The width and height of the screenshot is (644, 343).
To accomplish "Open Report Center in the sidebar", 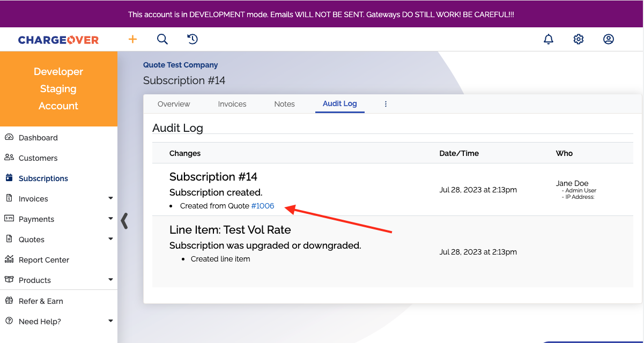I will pyautogui.click(x=44, y=260).
